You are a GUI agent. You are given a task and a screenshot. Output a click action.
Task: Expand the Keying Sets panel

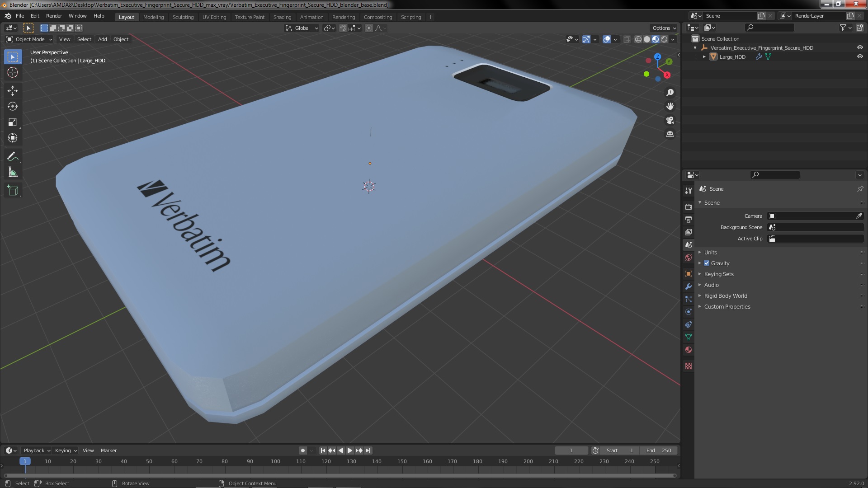pyautogui.click(x=719, y=274)
